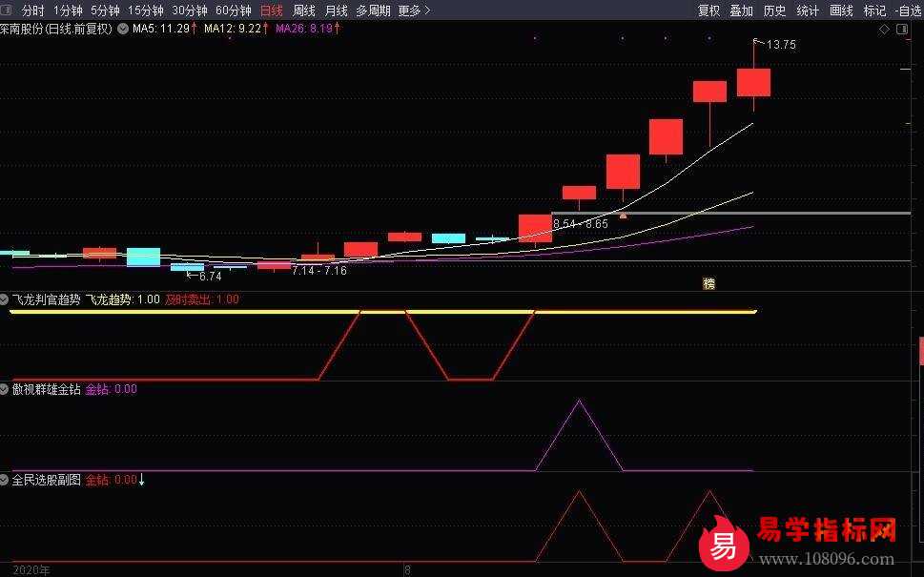This screenshot has height=577, width=924.
Task: Click the small orange triangle marker under the candle
Action: (623, 216)
